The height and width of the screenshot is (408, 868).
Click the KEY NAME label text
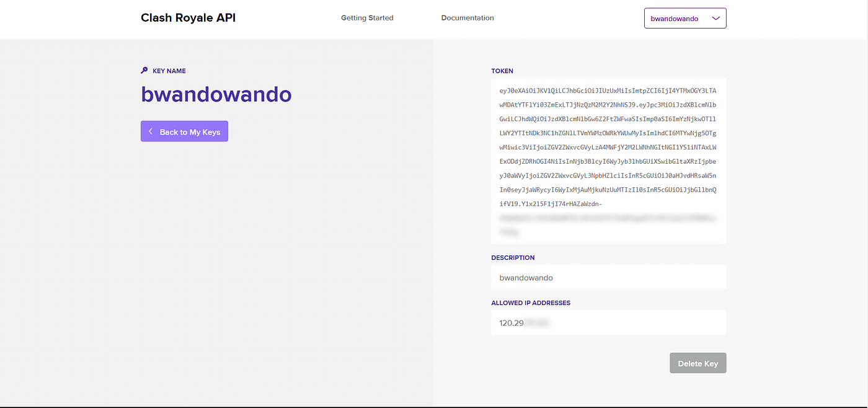coord(169,71)
